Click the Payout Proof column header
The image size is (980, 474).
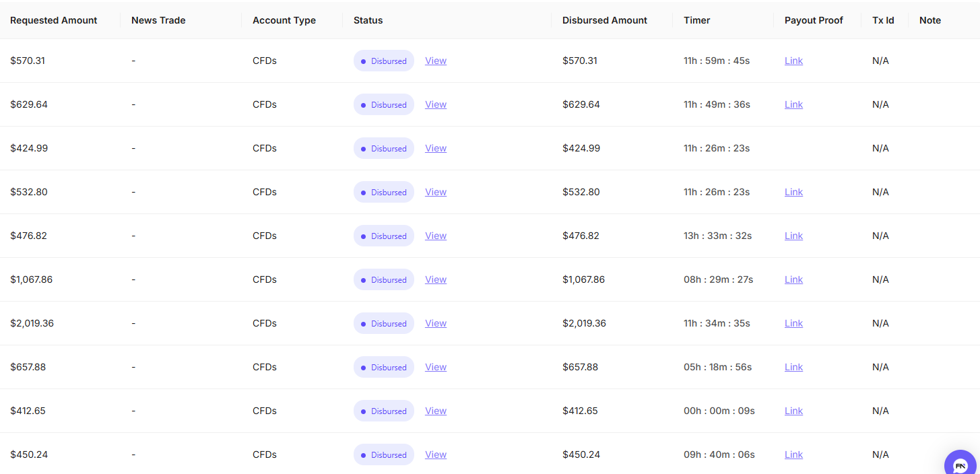814,20
